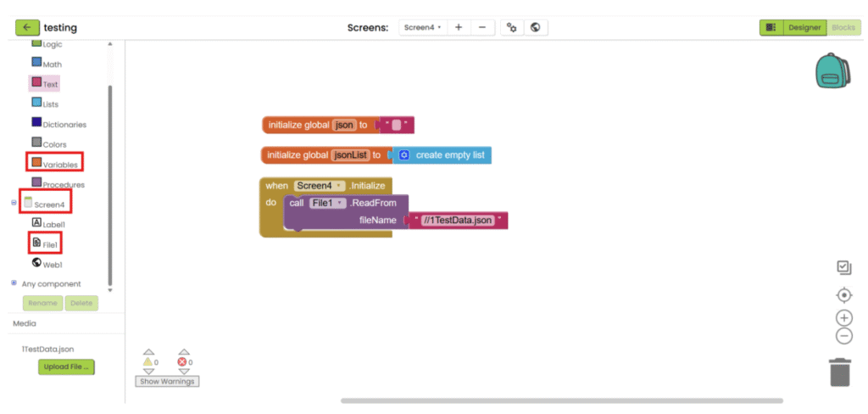Screen dimensions: 868x414
Task: Zoom out the workspace with minus icon
Action: pos(843,336)
